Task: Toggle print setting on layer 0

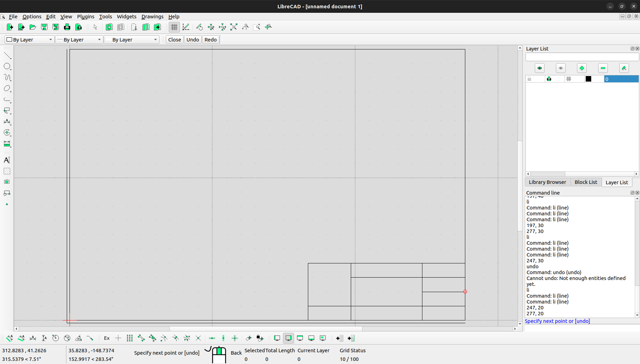Action: [549, 79]
